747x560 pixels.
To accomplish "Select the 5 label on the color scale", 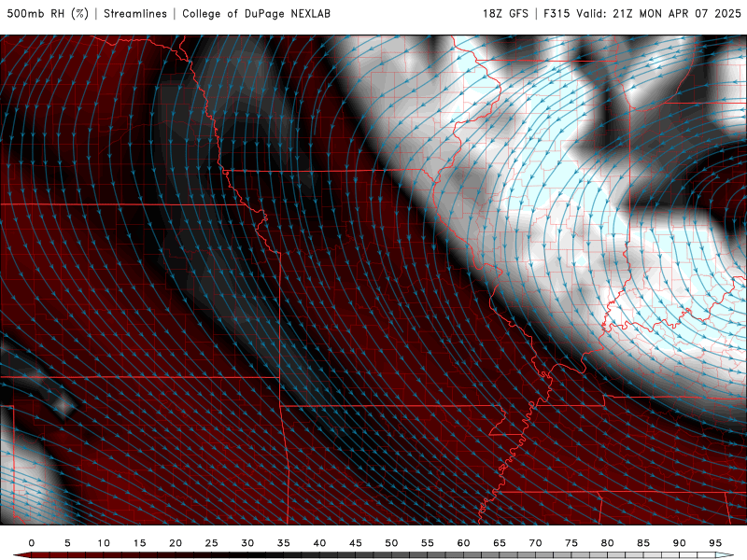I will point(67,543).
